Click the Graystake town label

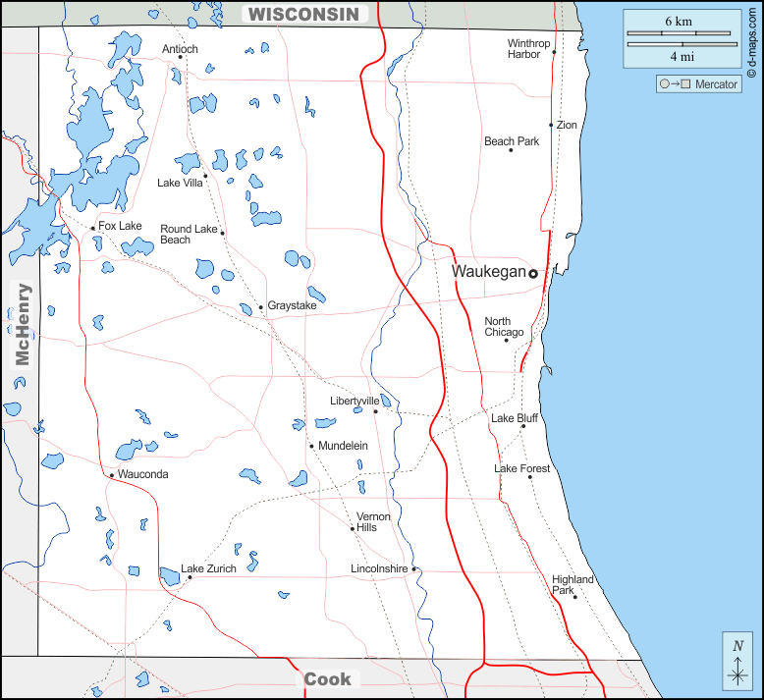(292, 306)
